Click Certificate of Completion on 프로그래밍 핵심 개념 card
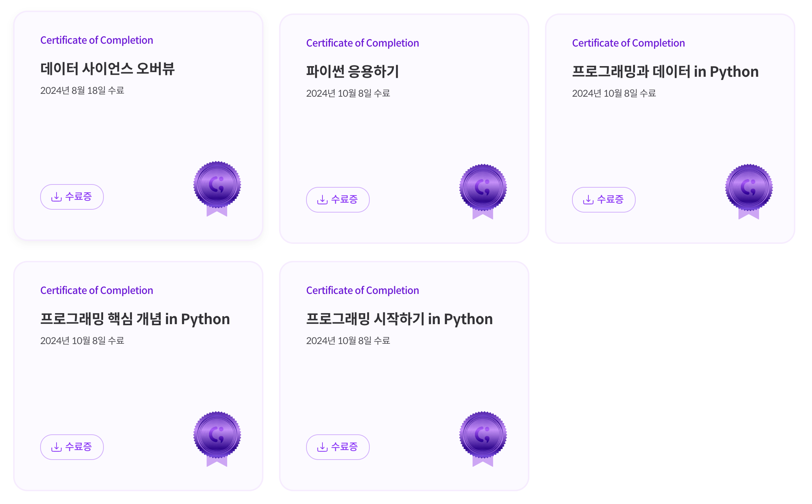 (x=97, y=290)
